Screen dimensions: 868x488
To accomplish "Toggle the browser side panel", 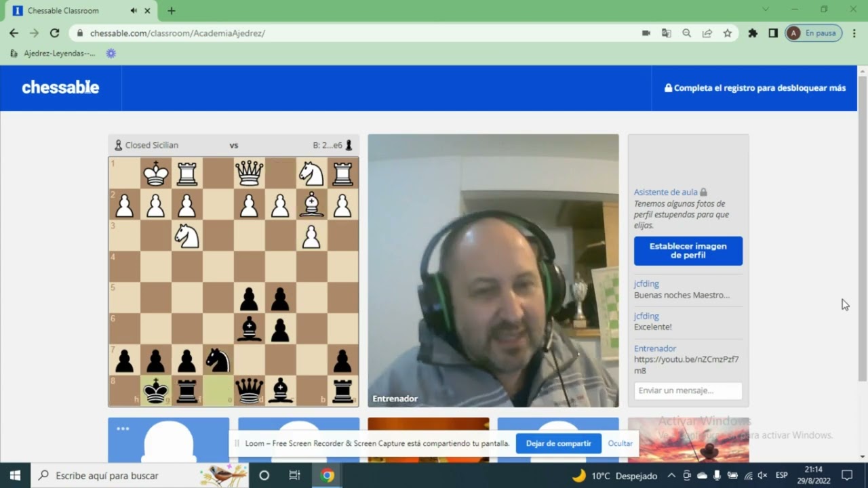I will point(772,33).
